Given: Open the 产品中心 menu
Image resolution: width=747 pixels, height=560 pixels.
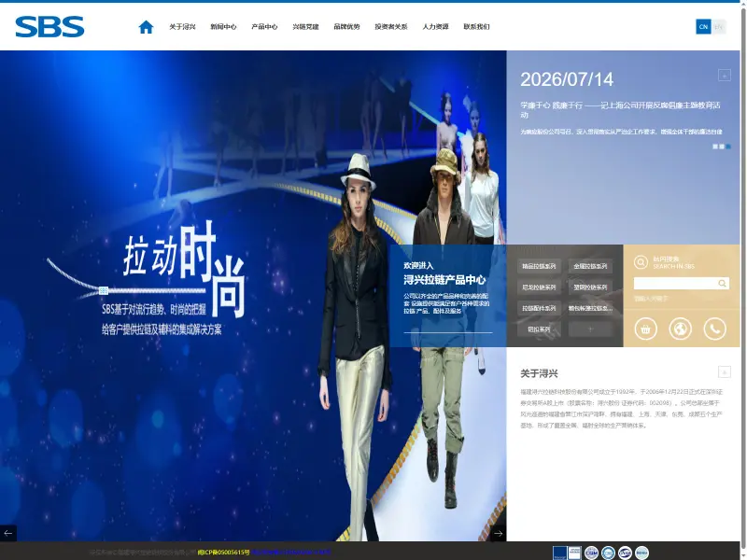Looking at the screenshot, I should click(264, 27).
